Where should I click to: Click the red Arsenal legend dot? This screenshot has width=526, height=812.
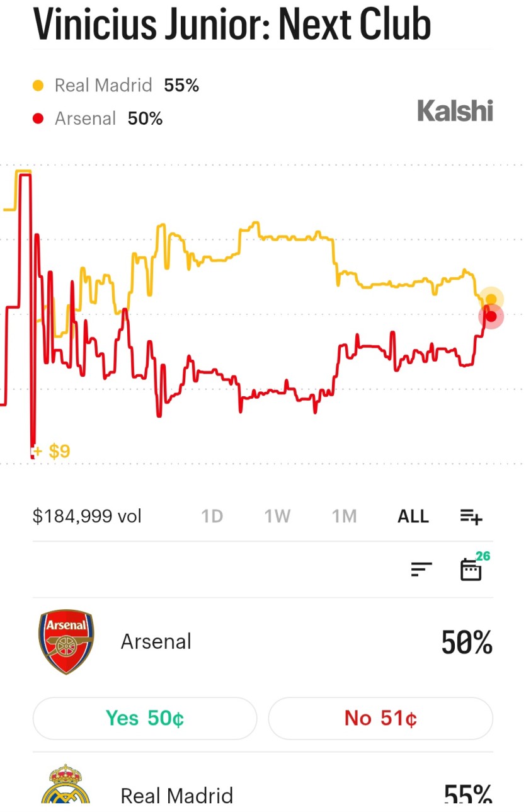(38, 119)
